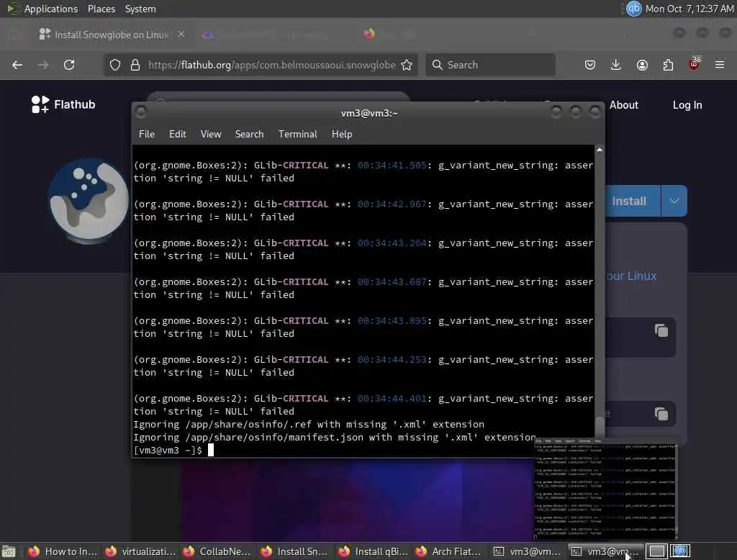Open the Places menu in top panel
Viewport: 737px width, 560px height.
[x=101, y=9]
